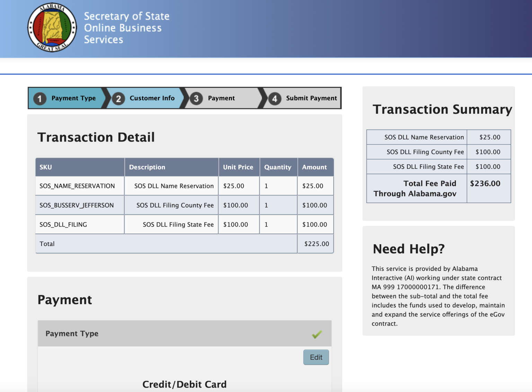Image resolution: width=532 pixels, height=392 pixels.
Task: Open the Need Help section link
Action: 408,248
